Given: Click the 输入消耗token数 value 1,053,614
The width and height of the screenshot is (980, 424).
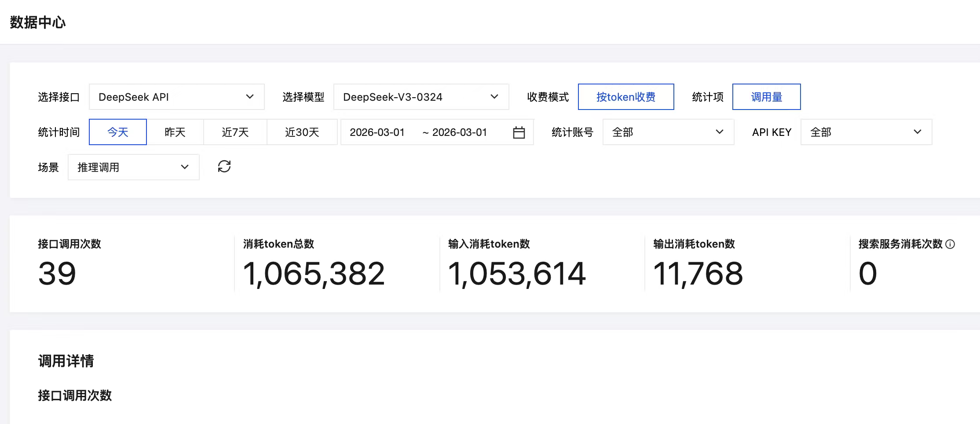Looking at the screenshot, I should click(x=517, y=274).
